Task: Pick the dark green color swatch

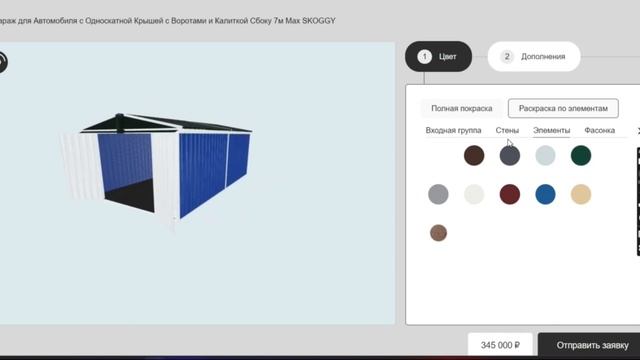Action: [581, 156]
